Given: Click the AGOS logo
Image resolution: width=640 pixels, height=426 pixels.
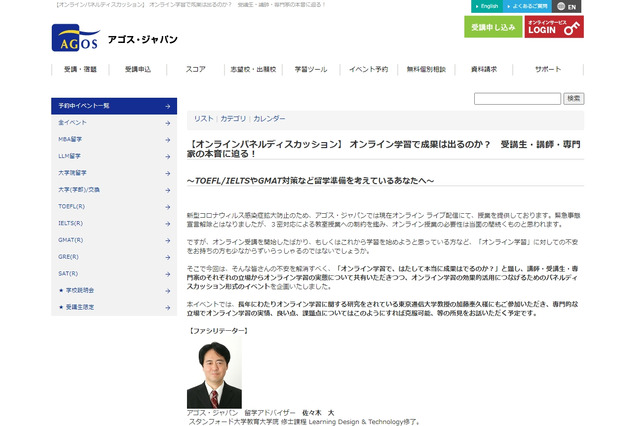Looking at the screenshot, I should click(76, 38).
